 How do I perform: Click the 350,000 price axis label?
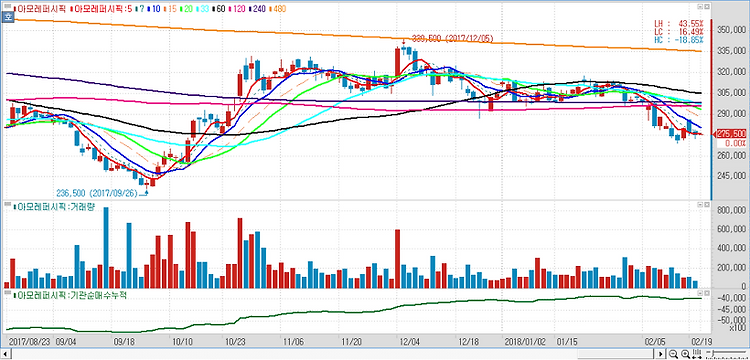click(x=731, y=30)
